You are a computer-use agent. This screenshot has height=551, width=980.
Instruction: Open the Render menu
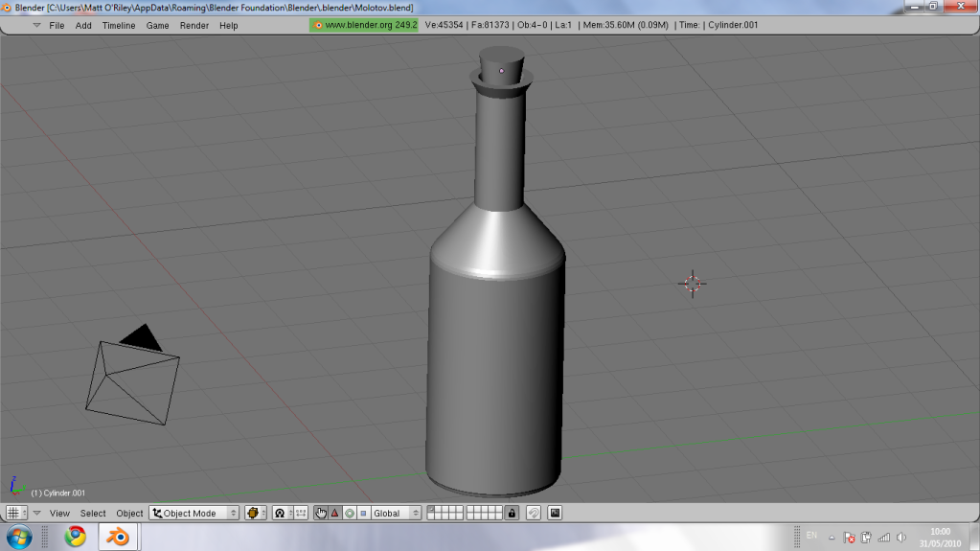194,26
